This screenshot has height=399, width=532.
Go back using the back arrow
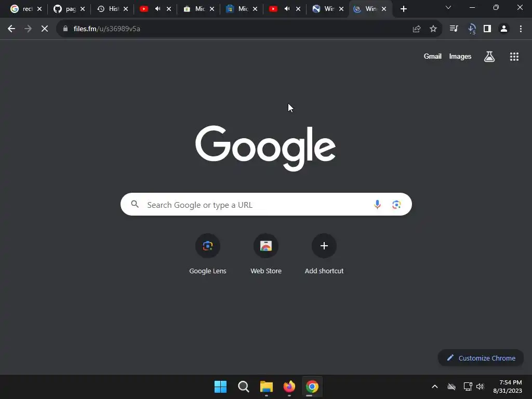(x=11, y=29)
